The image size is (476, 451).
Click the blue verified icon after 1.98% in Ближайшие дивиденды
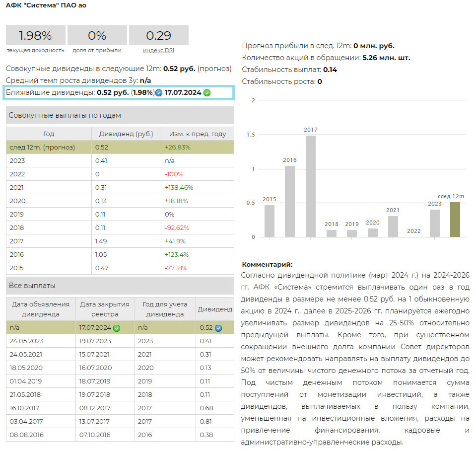point(159,93)
